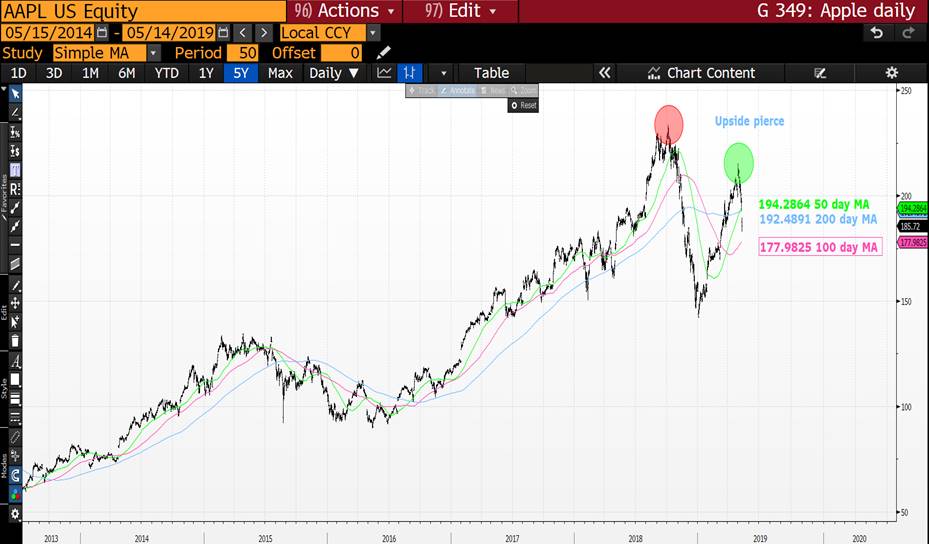Select the 1D range tab
The height and width of the screenshot is (544, 929).
tap(19, 73)
